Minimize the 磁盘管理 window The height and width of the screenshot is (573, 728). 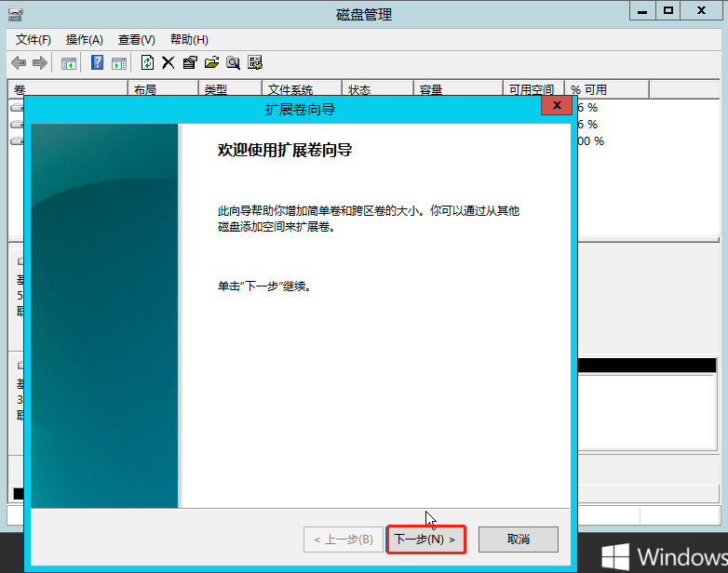point(642,11)
